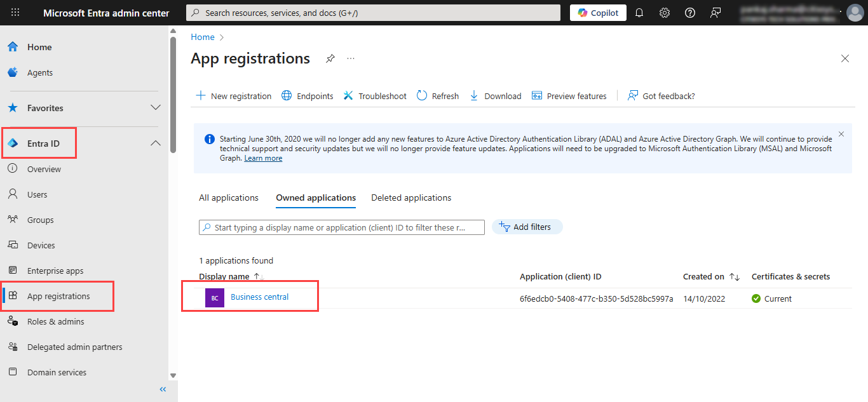Viewport: 868px width, 402px height.
Task: Open the settings gear icon
Action: tap(665, 13)
